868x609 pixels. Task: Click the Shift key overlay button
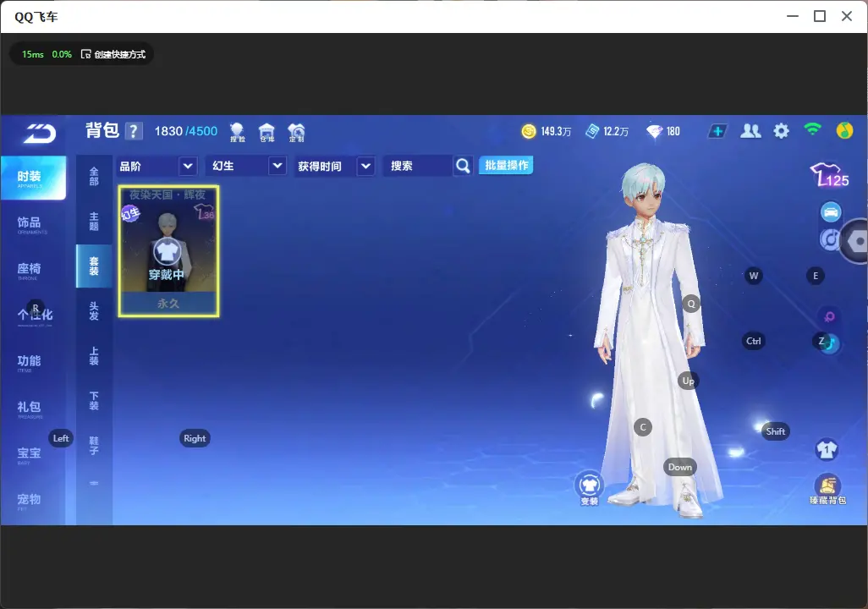775,431
